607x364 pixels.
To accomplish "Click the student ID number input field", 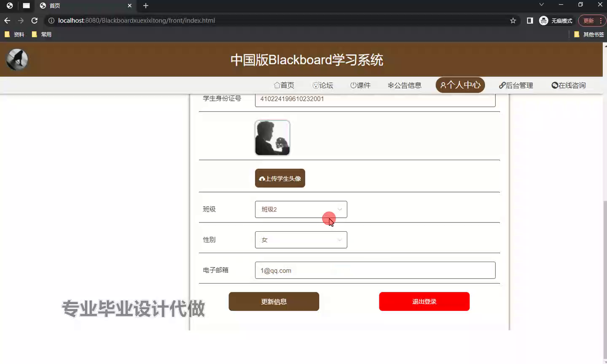I will coord(375,99).
